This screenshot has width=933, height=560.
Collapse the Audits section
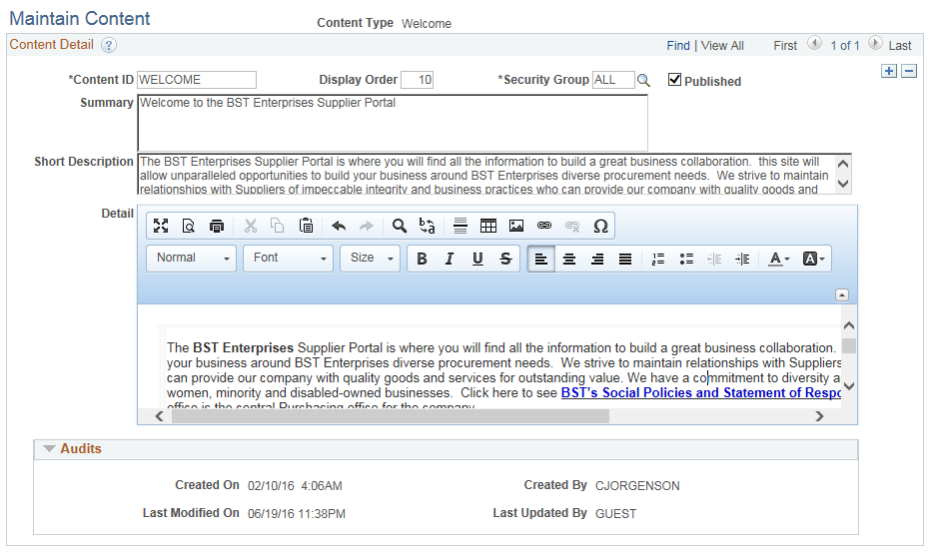click(x=49, y=449)
